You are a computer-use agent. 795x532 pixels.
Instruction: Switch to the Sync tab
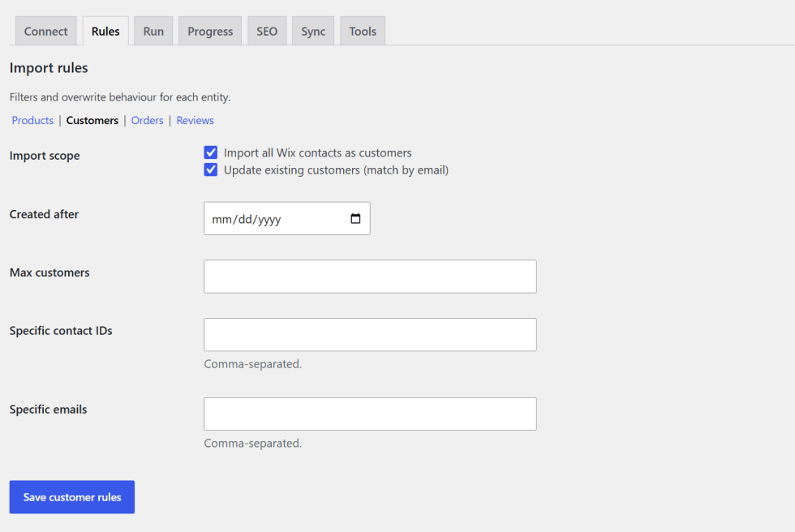[x=313, y=31]
